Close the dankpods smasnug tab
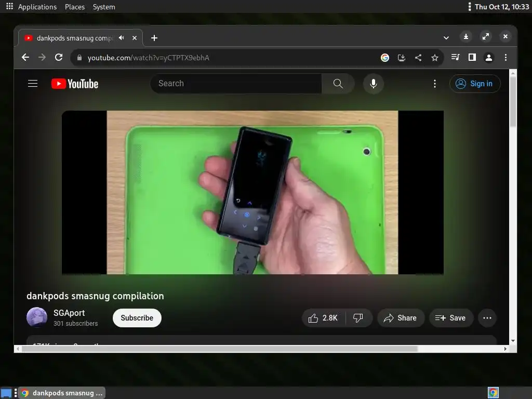 (x=135, y=38)
